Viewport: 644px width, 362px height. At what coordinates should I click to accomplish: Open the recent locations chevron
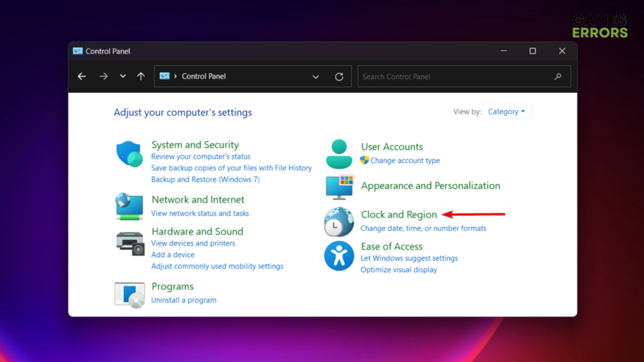tap(123, 77)
